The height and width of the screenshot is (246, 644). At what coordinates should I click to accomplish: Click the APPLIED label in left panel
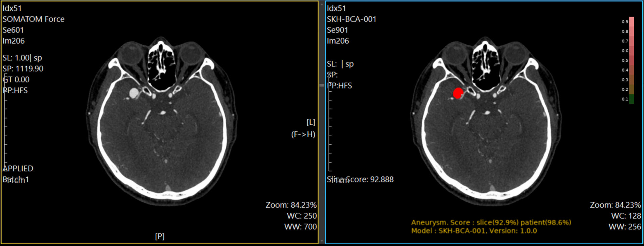coord(18,168)
